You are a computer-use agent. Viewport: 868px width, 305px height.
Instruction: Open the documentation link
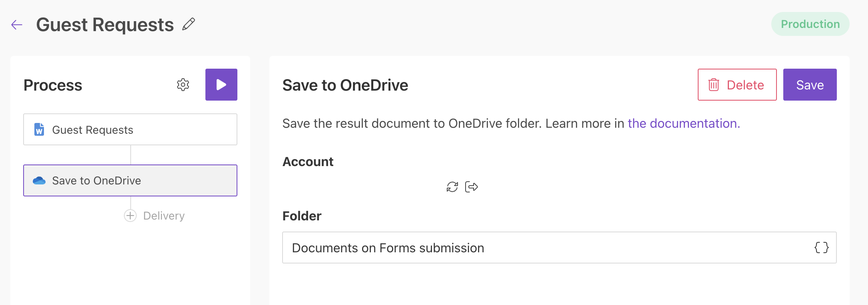point(683,123)
